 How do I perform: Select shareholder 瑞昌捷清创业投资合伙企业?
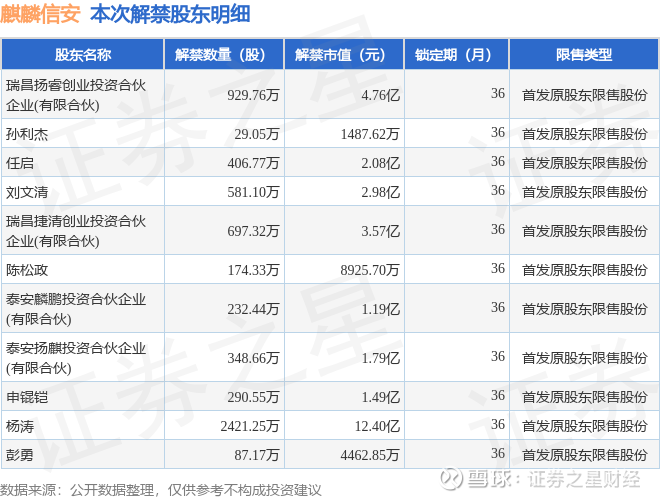coord(76,231)
